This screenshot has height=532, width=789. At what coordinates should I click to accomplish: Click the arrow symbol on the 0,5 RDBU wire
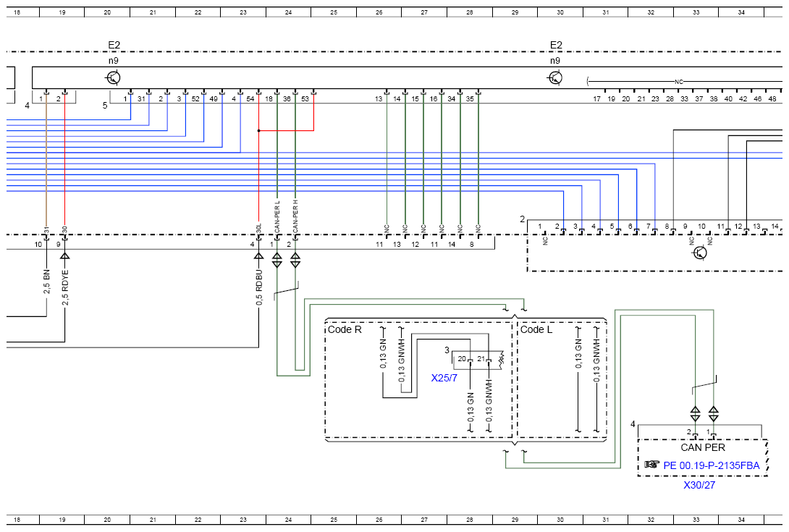pyautogui.click(x=258, y=256)
